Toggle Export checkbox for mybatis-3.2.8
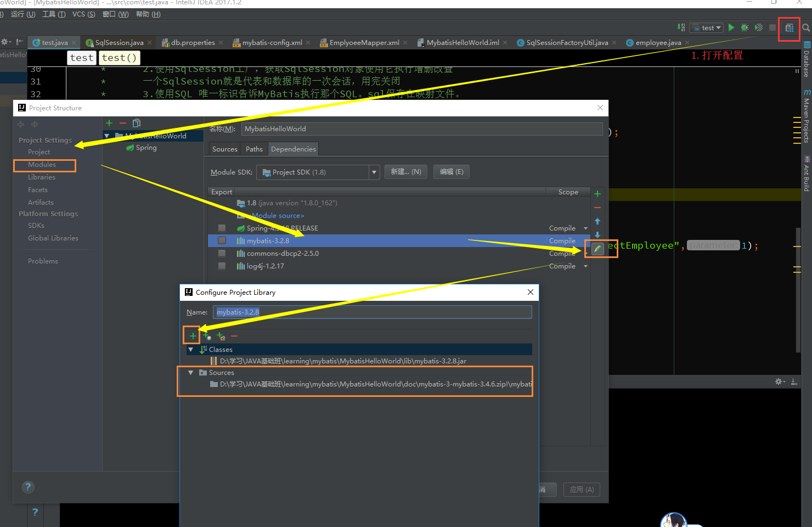This screenshot has height=527, width=812. pos(222,240)
